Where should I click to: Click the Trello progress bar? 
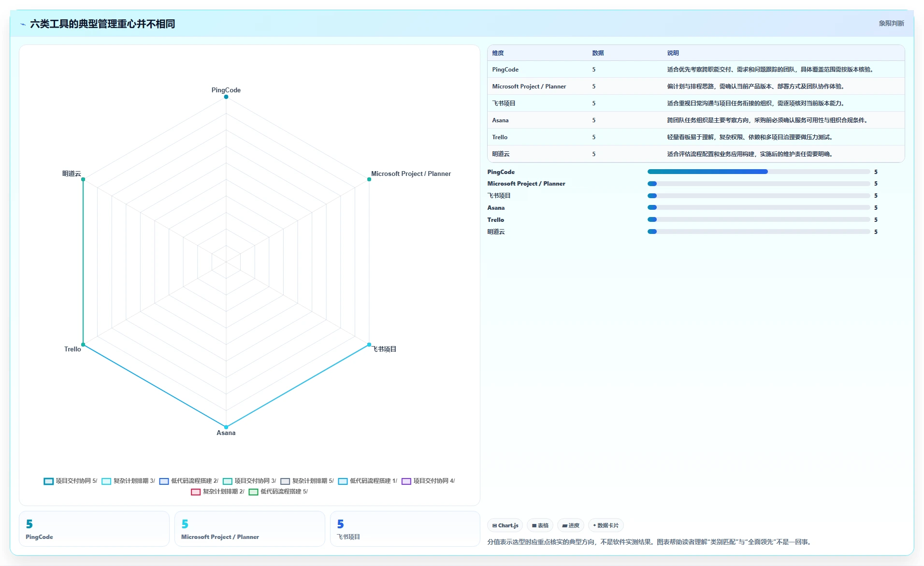pos(758,219)
